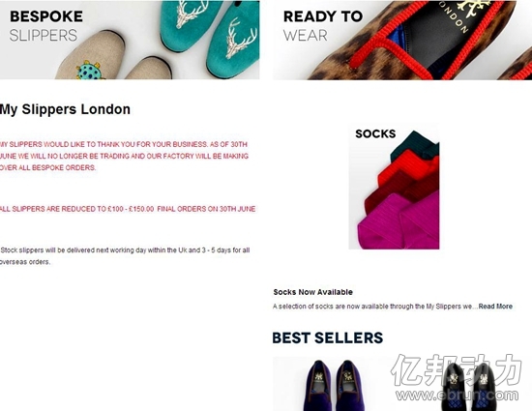Viewport: 532px width, 411px height.
Task: Click the teal stag-embroidered slippers image
Action: (x=210, y=34)
